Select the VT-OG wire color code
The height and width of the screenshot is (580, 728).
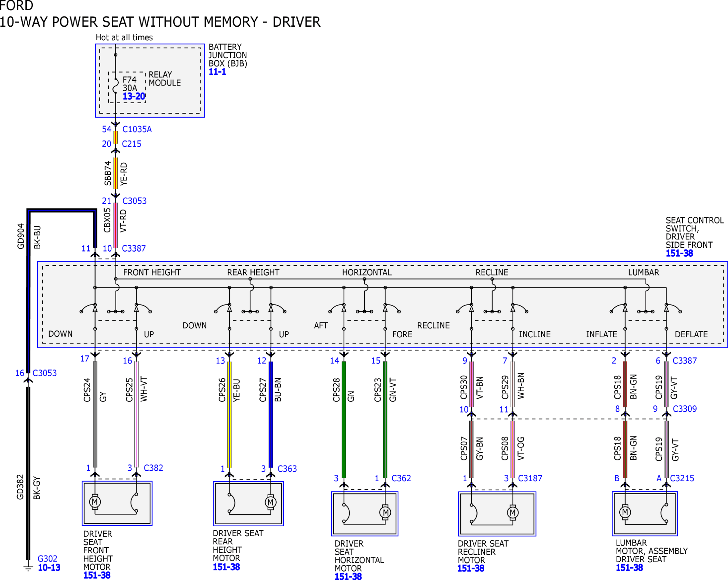(x=521, y=449)
